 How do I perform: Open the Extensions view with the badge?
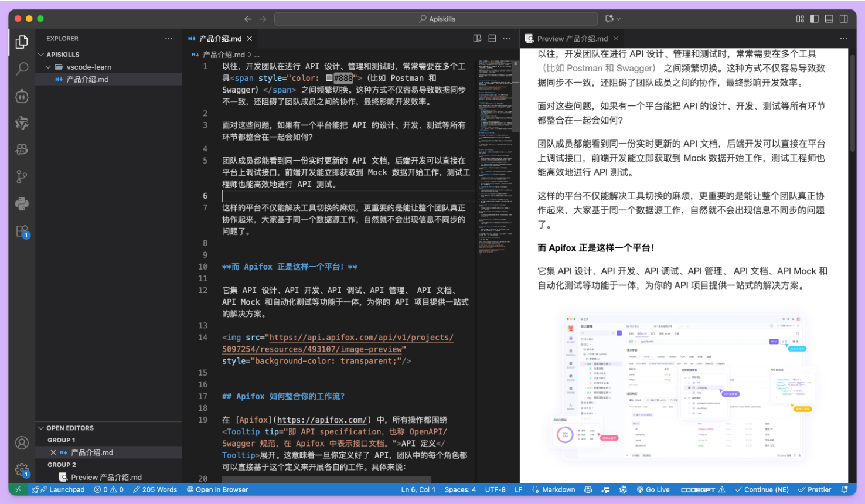[x=22, y=231]
